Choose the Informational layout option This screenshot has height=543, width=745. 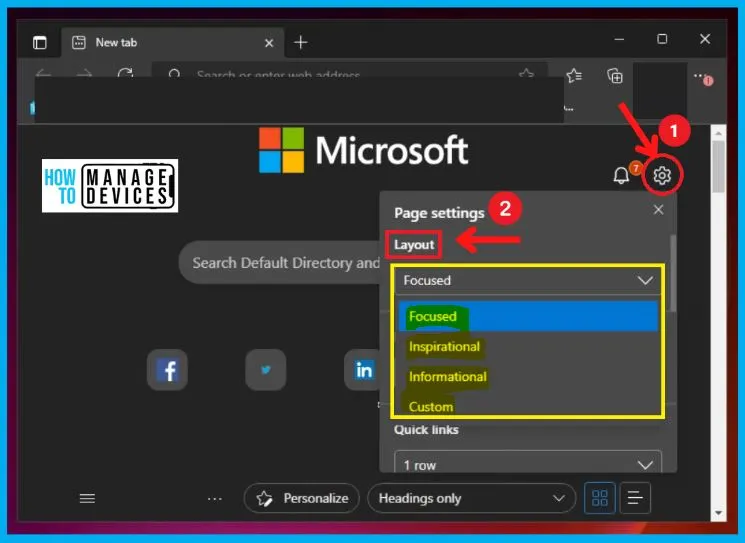pyautogui.click(x=528, y=377)
